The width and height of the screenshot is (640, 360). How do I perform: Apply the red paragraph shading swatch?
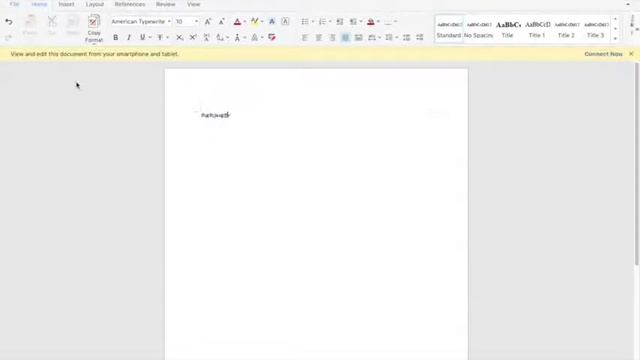[371, 22]
